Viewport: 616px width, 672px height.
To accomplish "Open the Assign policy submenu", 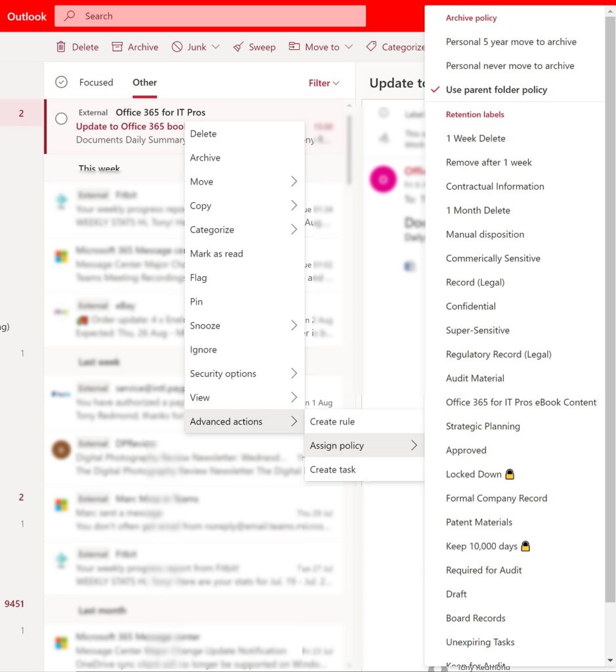I will [x=364, y=446].
